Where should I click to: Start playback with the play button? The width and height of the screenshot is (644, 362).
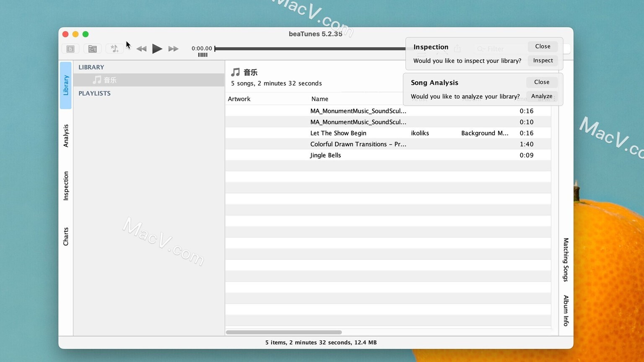point(157,49)
